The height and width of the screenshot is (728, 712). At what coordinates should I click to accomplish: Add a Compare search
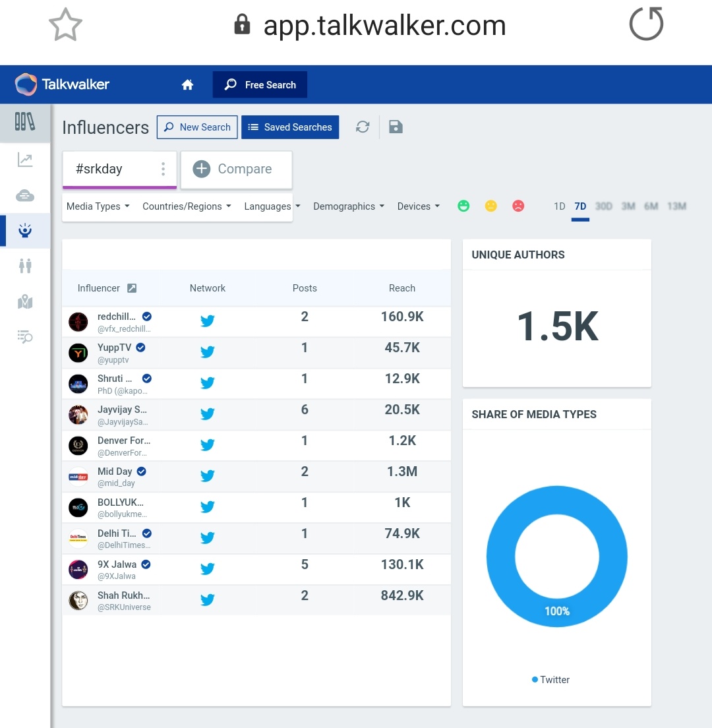click(x=236, y=169)
